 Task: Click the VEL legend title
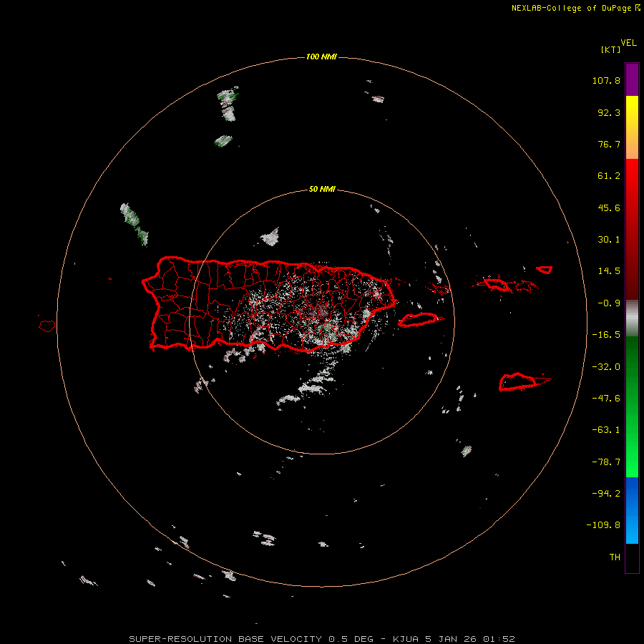(629, 43)
